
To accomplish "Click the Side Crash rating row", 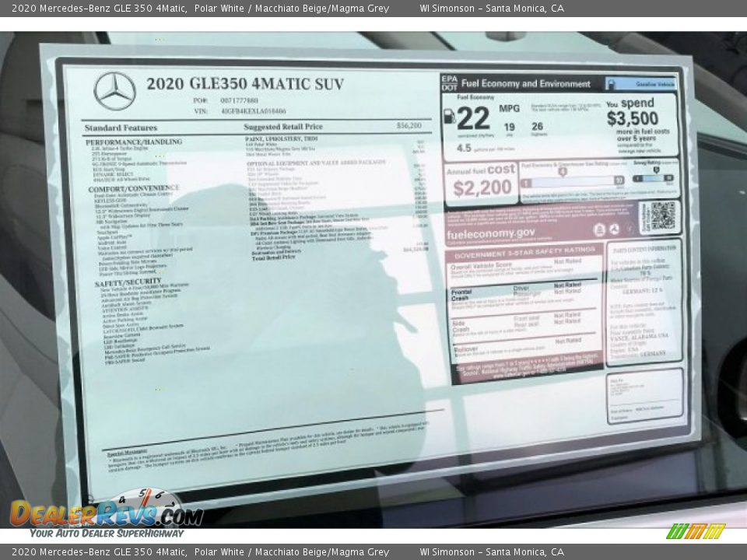I will [x=523, y=324].
